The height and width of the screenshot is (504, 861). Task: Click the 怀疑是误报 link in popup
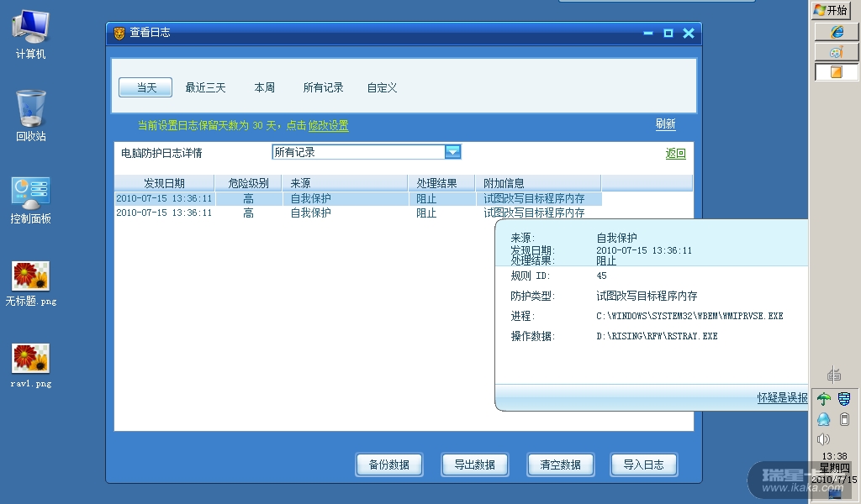782,397
